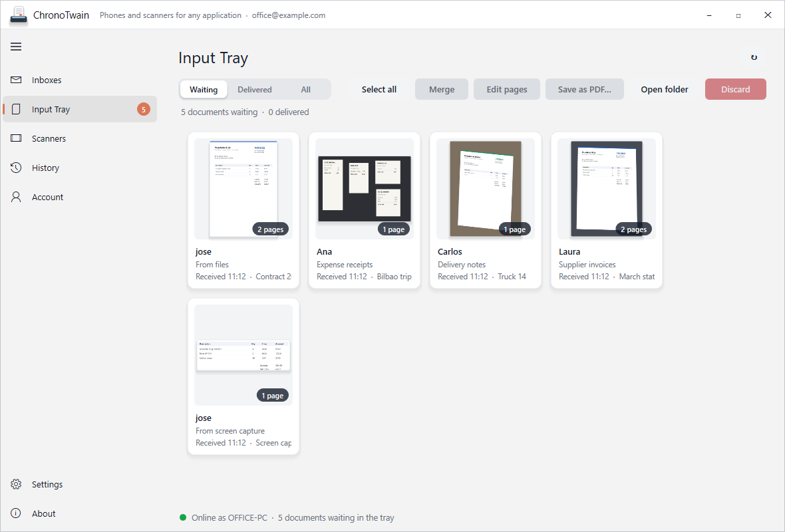Click '5 documents waiting · 0 delivered' summary
The height and width of the screenshot is (532, 785).
(245, 112)
